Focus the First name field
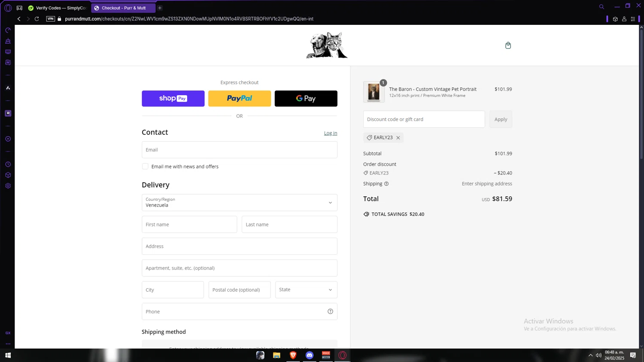 click(189, 224)
